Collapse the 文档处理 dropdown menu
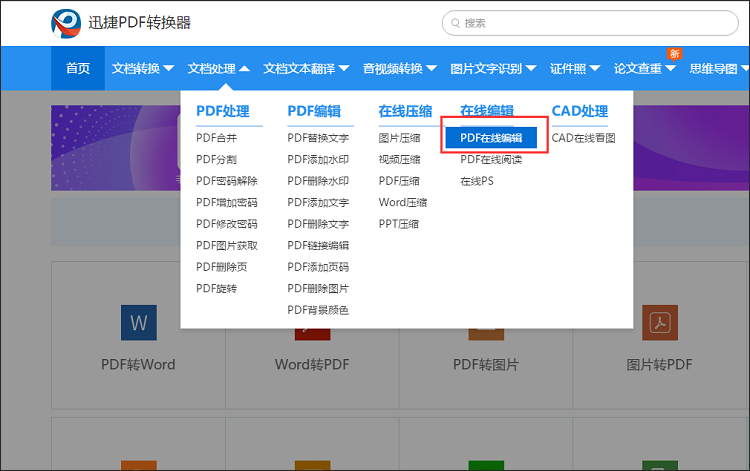 219,69
